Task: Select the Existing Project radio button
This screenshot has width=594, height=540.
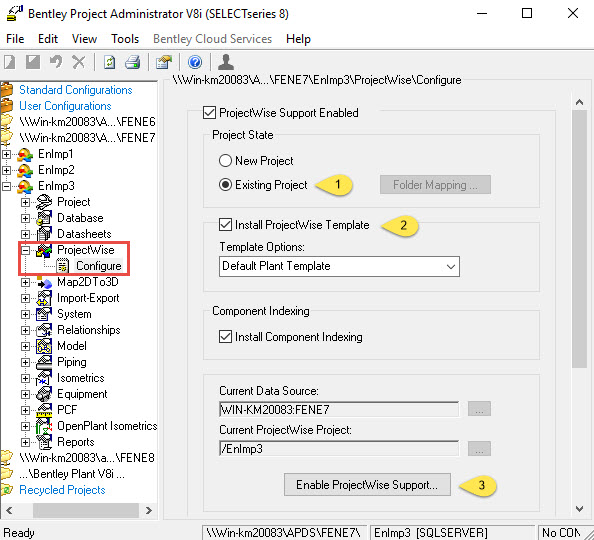Action: click(x=225, y=185)
